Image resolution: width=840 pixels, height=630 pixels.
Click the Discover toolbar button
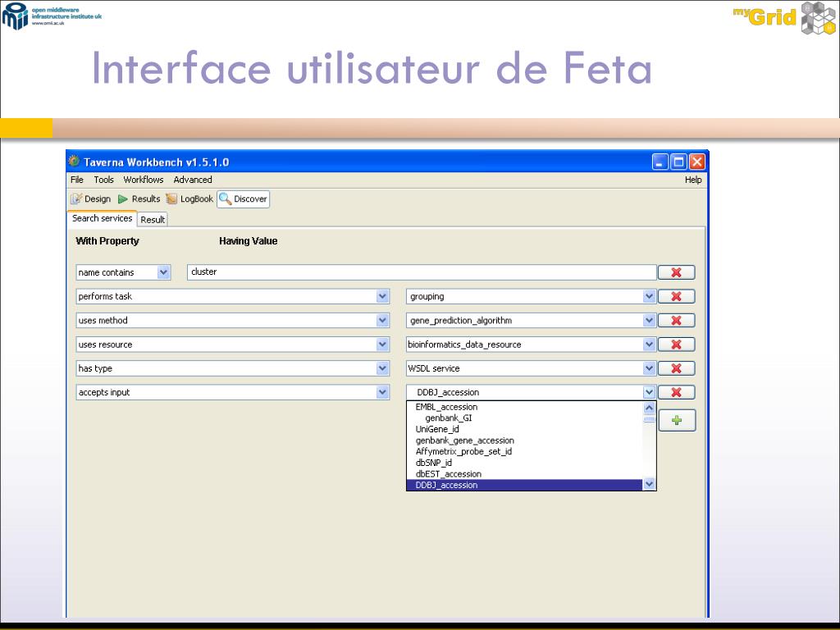[243, 199]
